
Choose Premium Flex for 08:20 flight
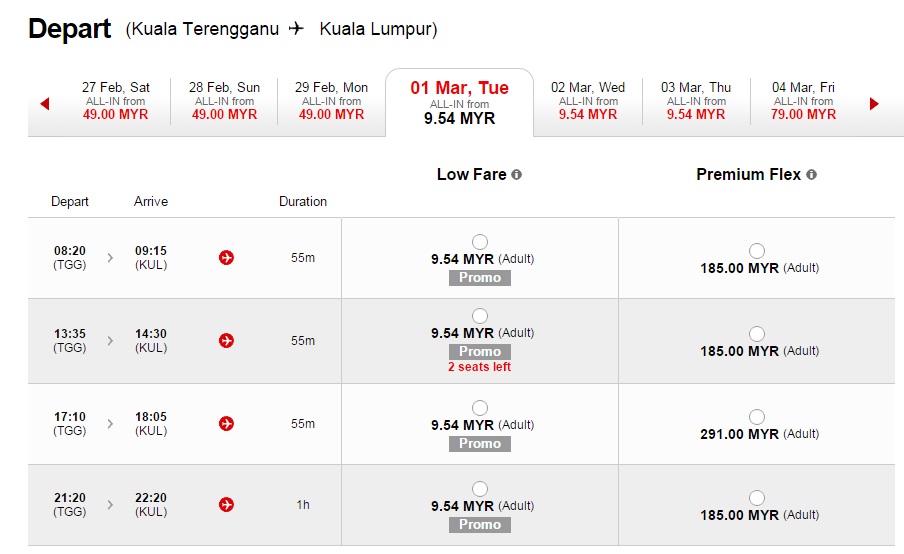pyautogui.click(x=757, y=251)
